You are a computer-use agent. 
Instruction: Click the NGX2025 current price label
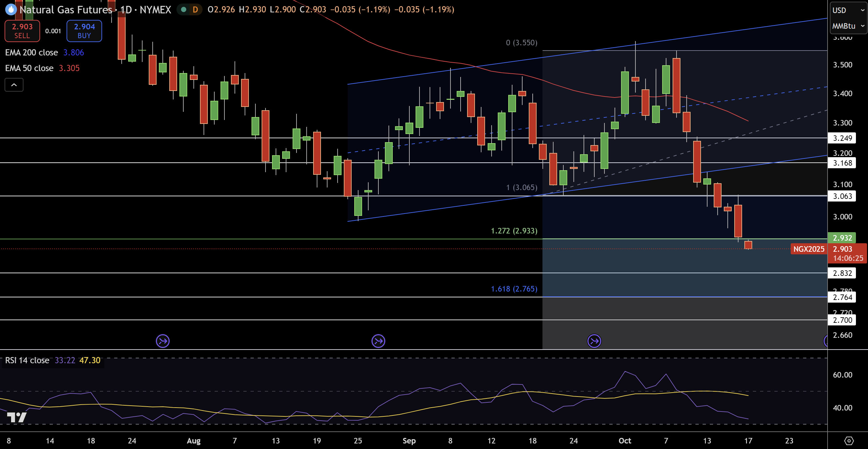(808, 249)
